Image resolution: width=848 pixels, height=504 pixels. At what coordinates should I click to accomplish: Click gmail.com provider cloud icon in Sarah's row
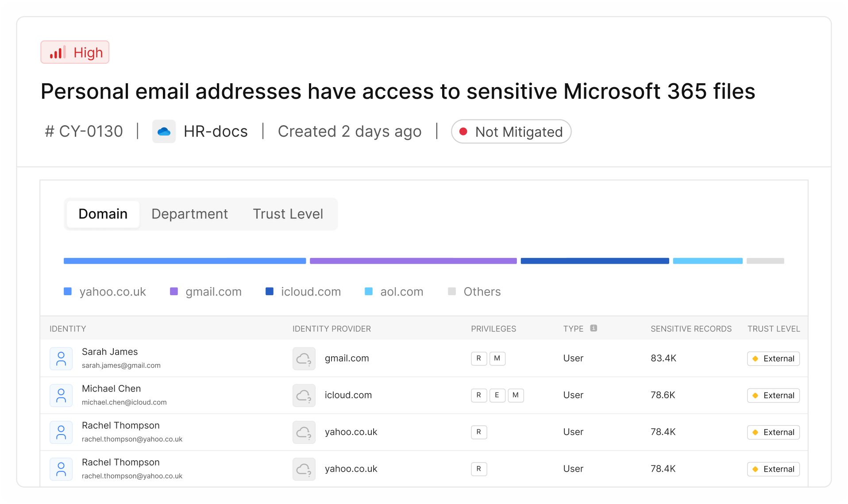304,358
